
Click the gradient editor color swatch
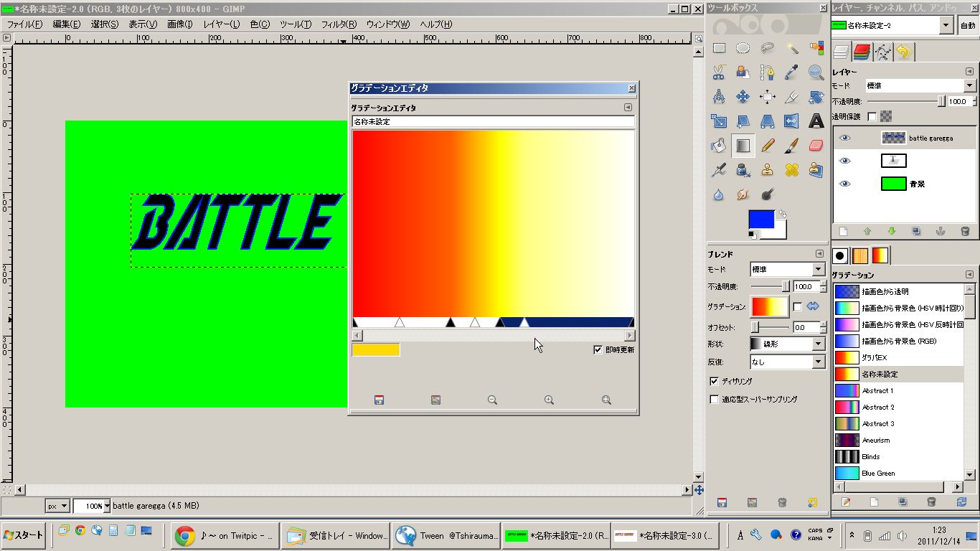(376, 349)
